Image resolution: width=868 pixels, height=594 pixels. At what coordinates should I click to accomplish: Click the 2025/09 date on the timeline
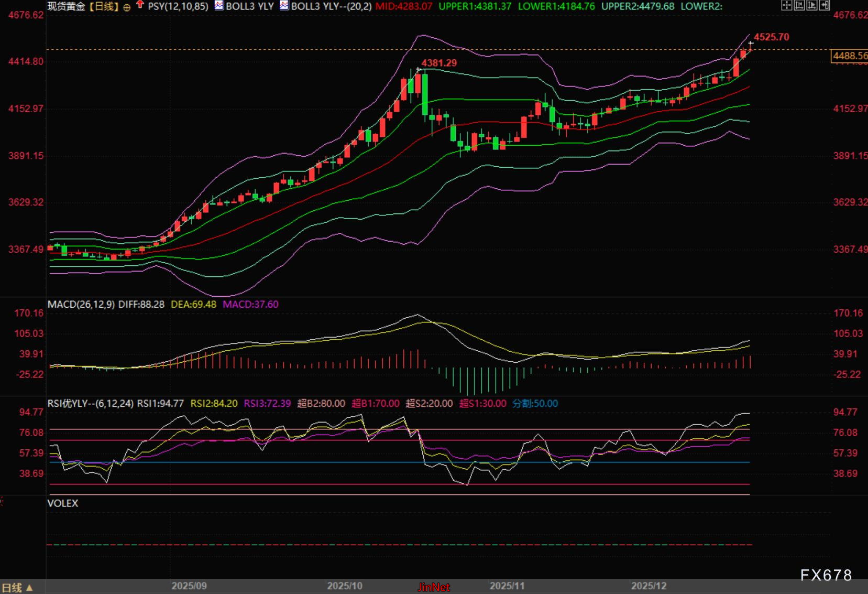point(189,586)
